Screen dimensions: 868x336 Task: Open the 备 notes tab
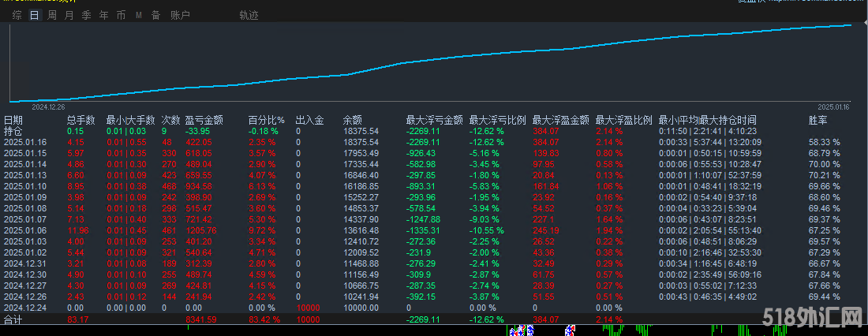[155, 15]
